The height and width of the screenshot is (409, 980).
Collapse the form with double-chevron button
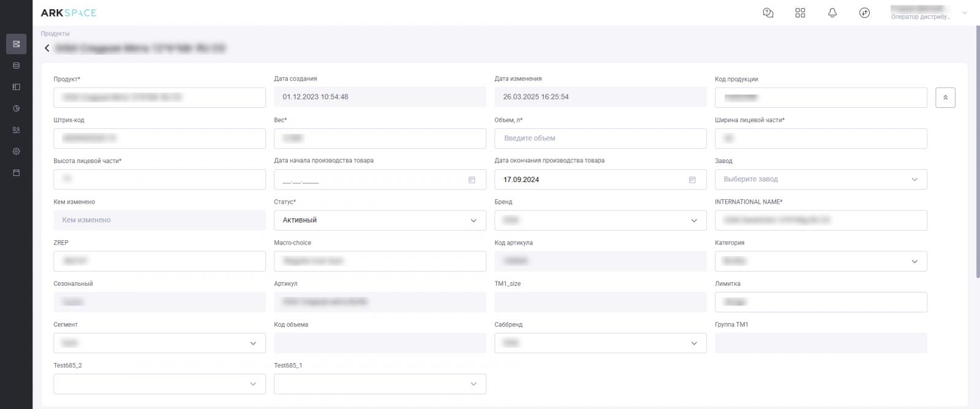(x=945, y=97)
